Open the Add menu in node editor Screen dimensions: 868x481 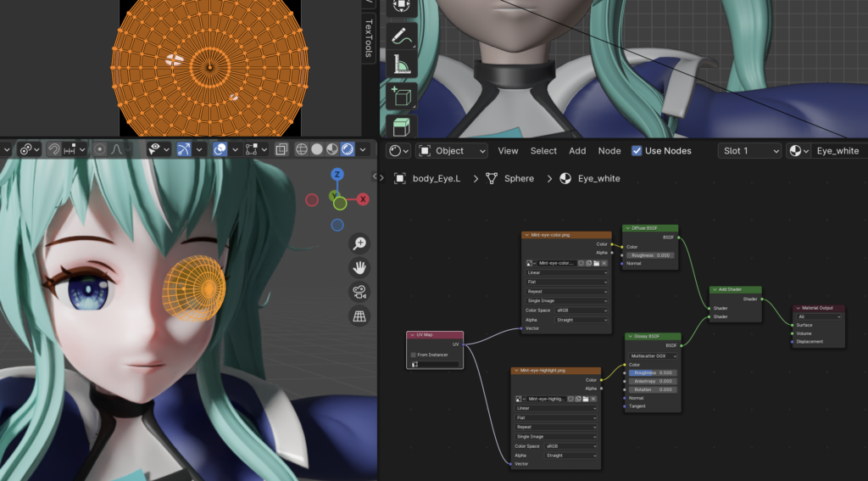tap(577, 151)
